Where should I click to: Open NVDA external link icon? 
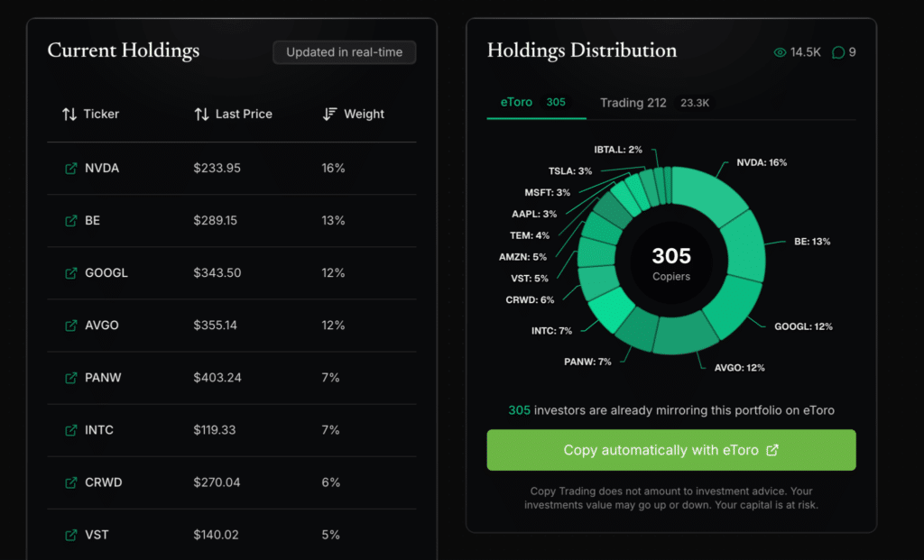[x=70, y=169]
